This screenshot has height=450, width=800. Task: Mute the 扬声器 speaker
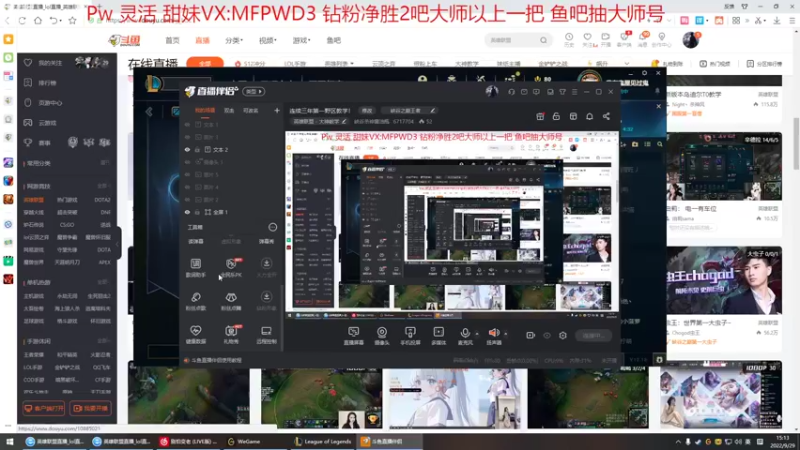[x=493, y=336]
